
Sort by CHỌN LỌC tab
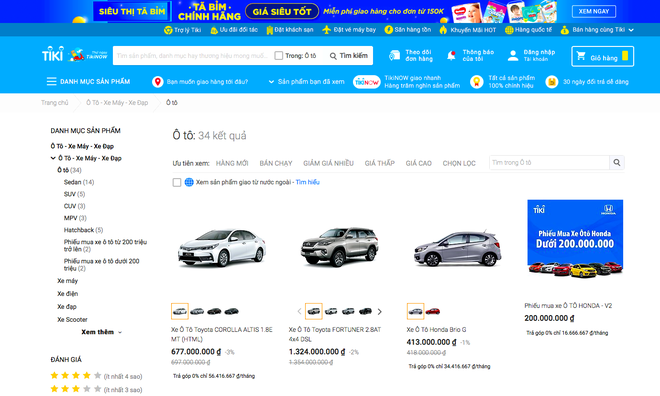459,163
